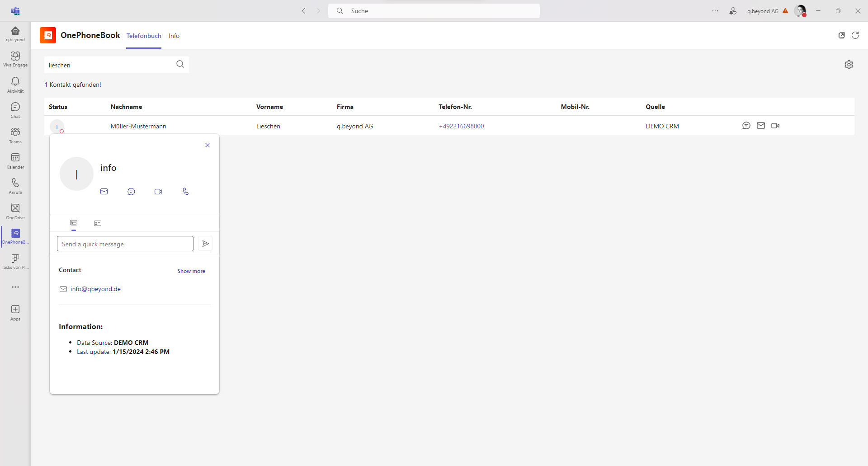Viewport: 868px width, 466px height.
Task: Click the Send a quick message field
Action: coord(125,244)
